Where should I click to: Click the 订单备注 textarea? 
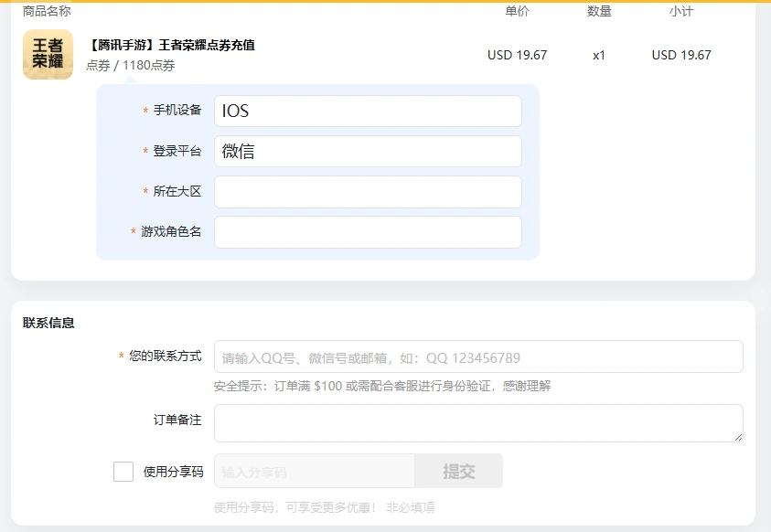pos(478,423)
